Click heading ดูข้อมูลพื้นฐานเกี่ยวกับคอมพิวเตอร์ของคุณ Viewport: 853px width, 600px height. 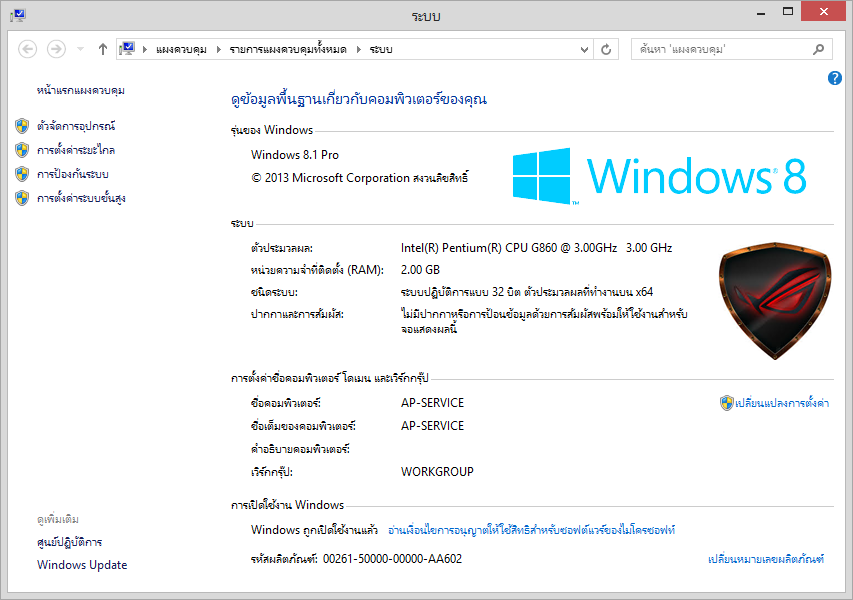tap(358, 100)
